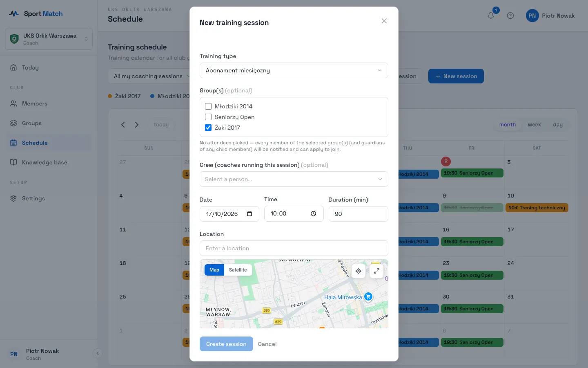Open the notifications bell

click(491, 16)
